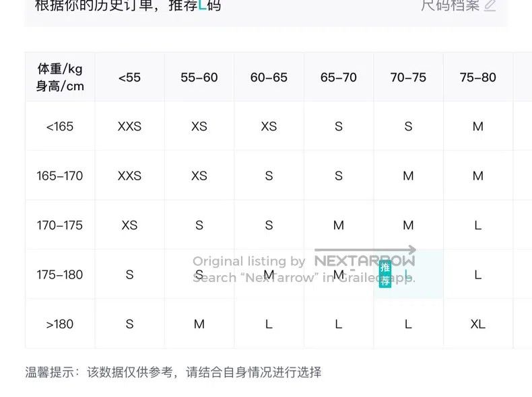
Task: Select the 70–75 weight column header
Action: click(x=408, y=77)
